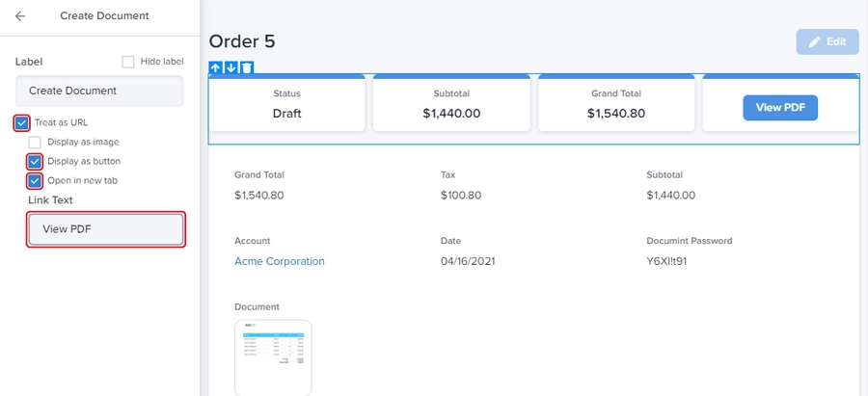The image size is (868, 396).
Task: Click the Order 5 page title
Action: (242, 41)
